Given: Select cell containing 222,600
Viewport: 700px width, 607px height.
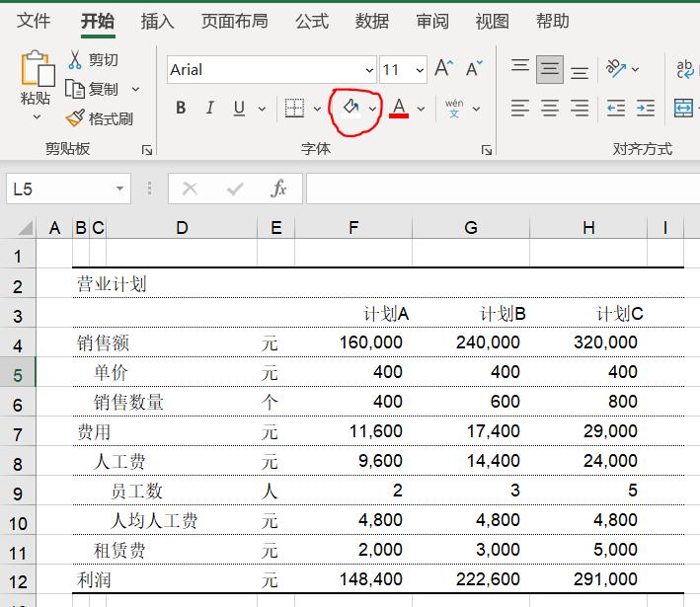Looking at the screenshot, I should point(471,579).
